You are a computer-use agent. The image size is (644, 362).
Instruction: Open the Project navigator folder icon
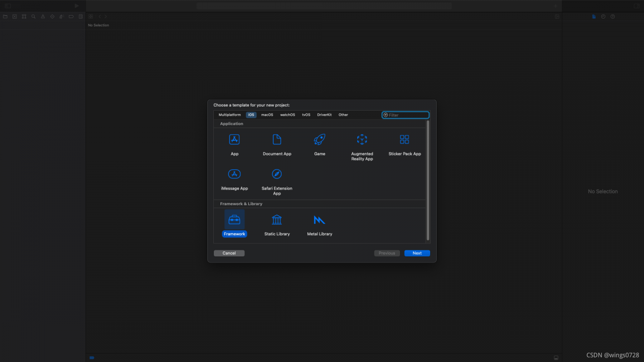5,17
